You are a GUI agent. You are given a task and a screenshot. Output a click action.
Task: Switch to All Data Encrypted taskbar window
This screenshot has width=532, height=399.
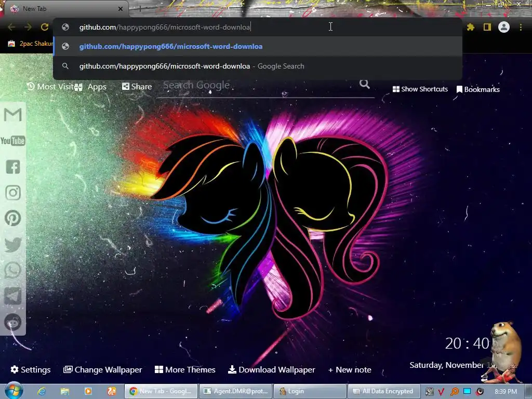(x=384, y=391)
